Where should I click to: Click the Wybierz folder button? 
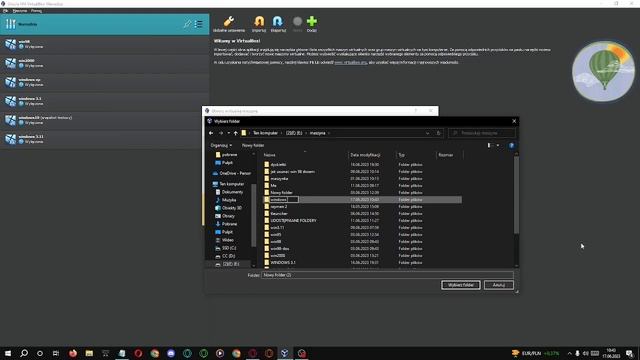click(x=460, y=285)
